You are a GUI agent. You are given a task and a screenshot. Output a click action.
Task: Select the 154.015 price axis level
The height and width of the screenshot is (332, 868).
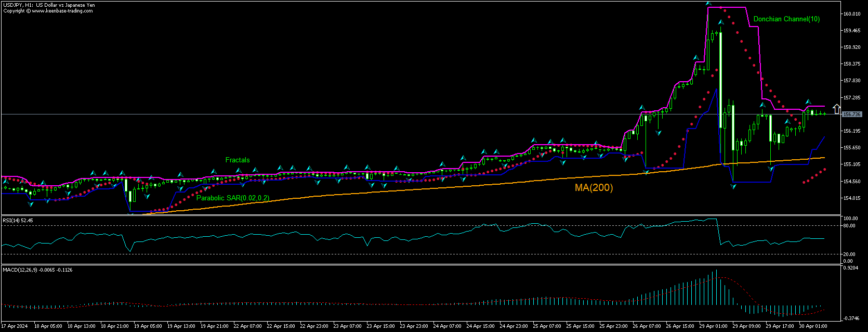click(x=851, y=198)
